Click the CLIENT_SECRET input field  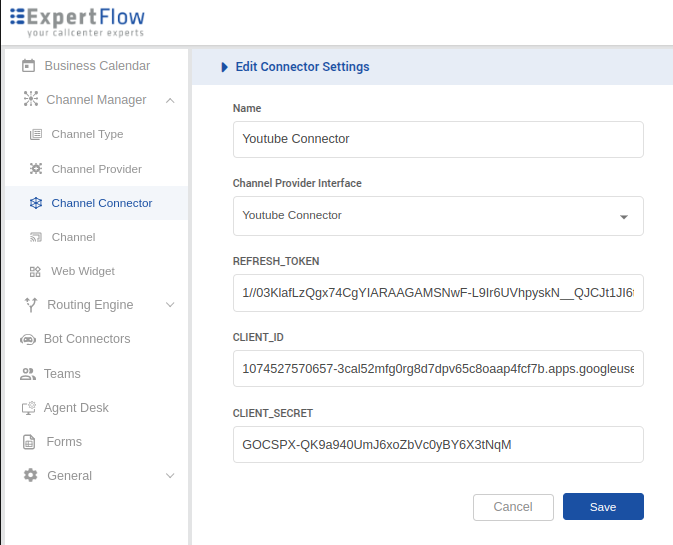click(x=437, y=445)
